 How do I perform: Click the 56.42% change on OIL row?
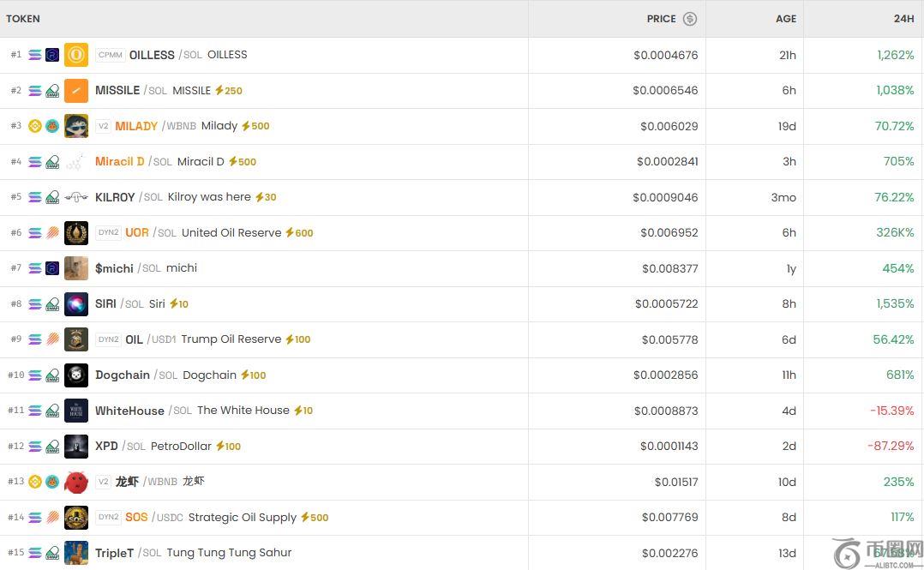point(893,339)
